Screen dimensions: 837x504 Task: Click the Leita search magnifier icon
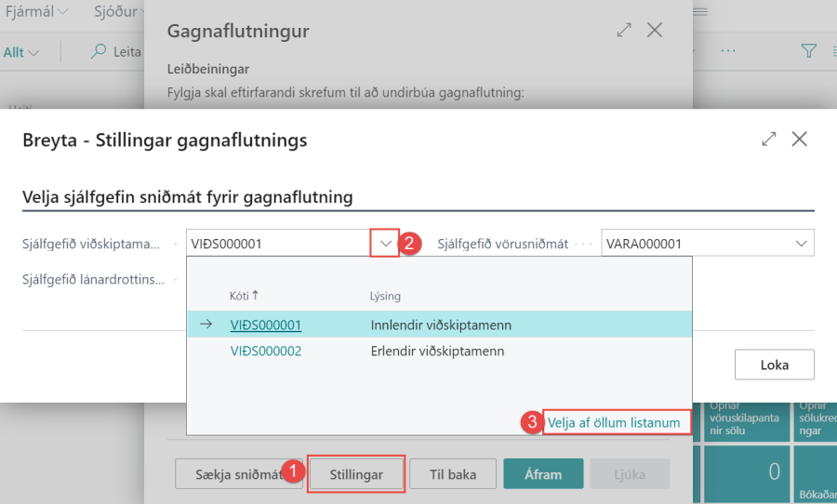click(98, 52)
